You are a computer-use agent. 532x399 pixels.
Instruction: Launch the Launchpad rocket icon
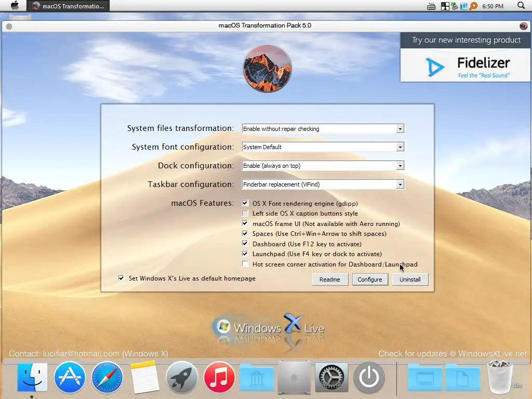pyautogui.click(x=181, y=377)
